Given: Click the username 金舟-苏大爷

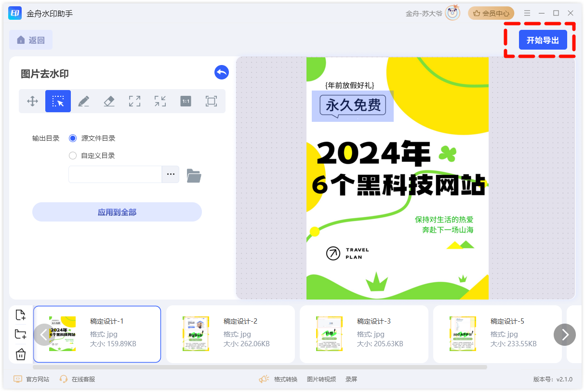Looking at the screenshot, I should (424, 13).
